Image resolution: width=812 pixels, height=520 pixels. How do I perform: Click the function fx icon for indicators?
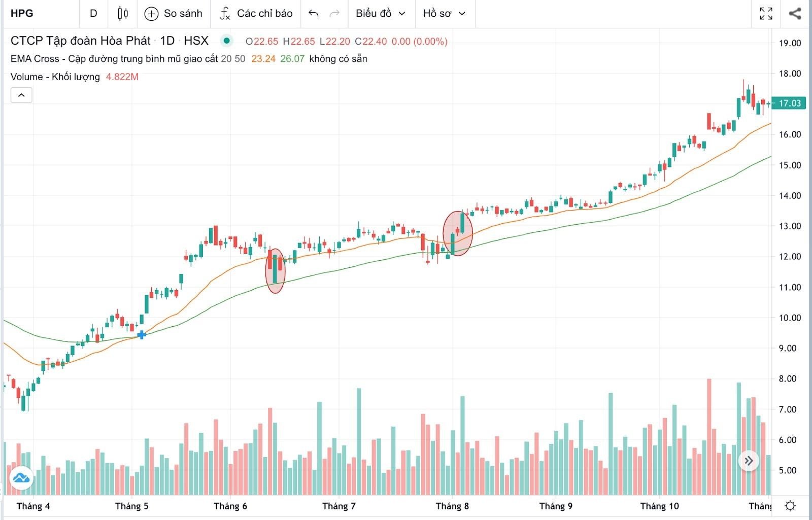coord(225,14)
